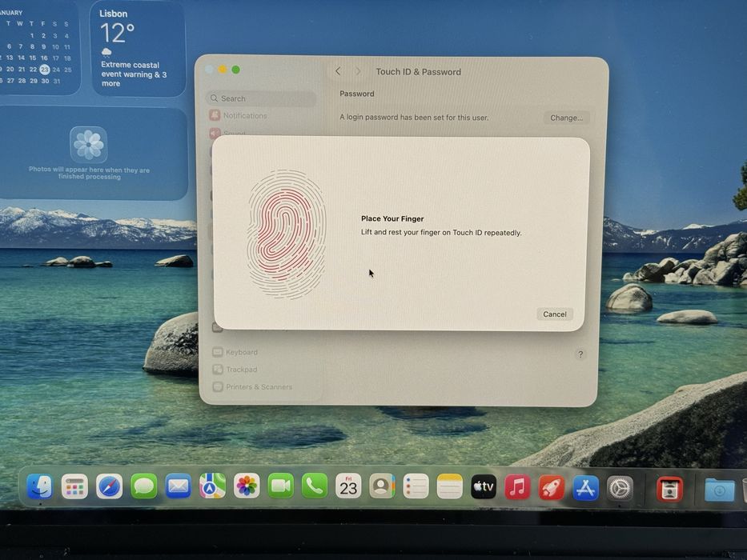Go back in System Settings
The width and height of the screenshot is (747, 560).
338,71
